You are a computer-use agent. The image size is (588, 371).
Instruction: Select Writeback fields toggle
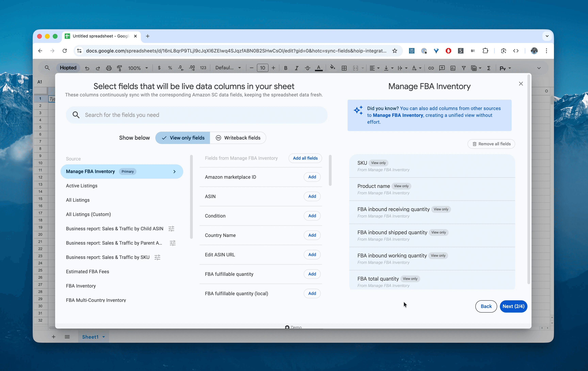coord(238,138)
